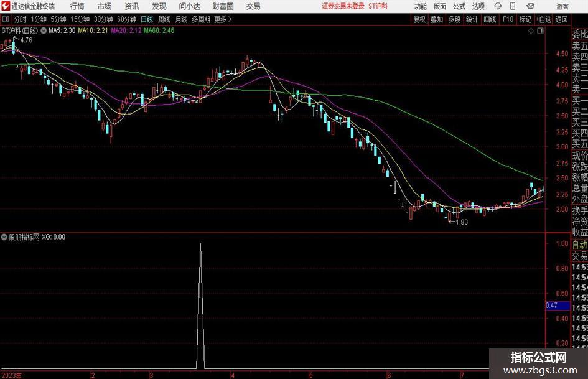
Task: Click the 多股 multi-stock button
Action: [x=454, y=19]
